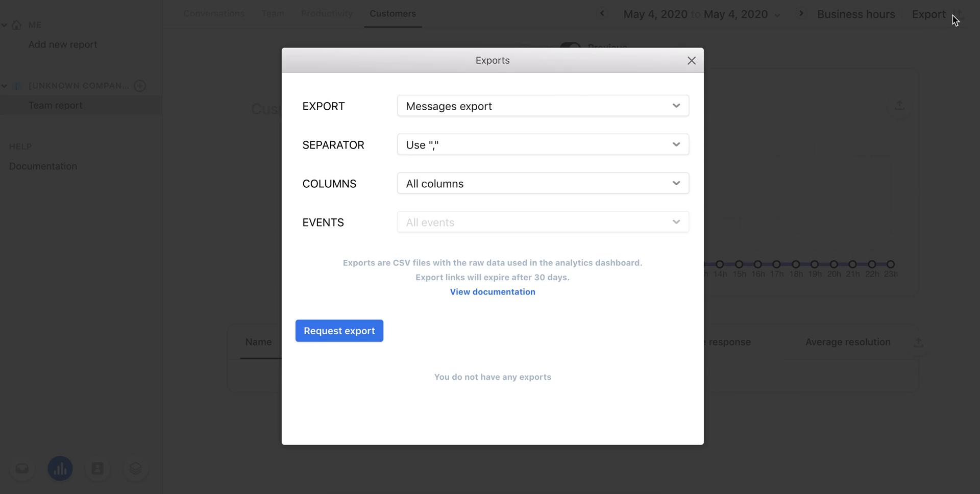Screen dimensions: 980x494
Task: Click the plus icon next to Unknown Company
Action: 140,86
